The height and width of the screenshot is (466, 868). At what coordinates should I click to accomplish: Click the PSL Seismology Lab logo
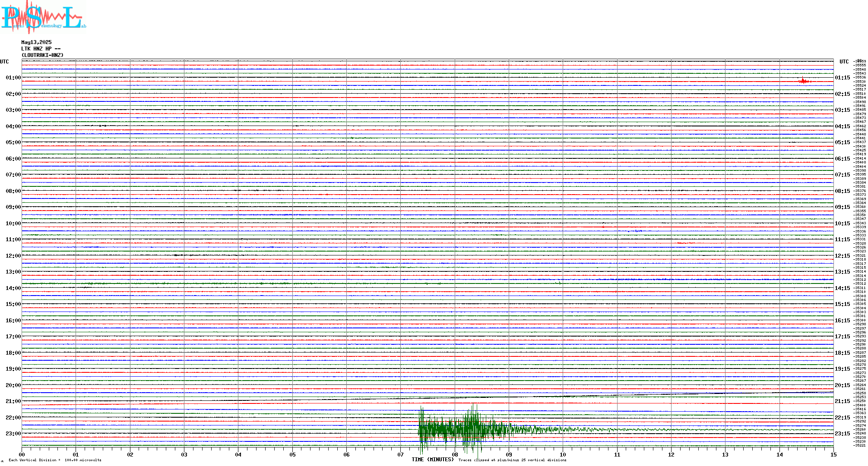[43, 17]
